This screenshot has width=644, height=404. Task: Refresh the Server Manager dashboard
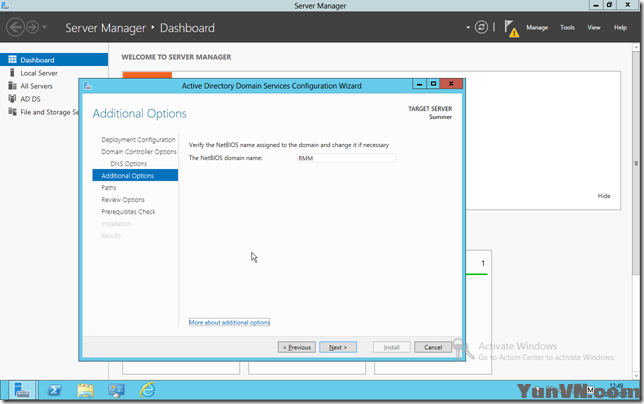[481, 27]
